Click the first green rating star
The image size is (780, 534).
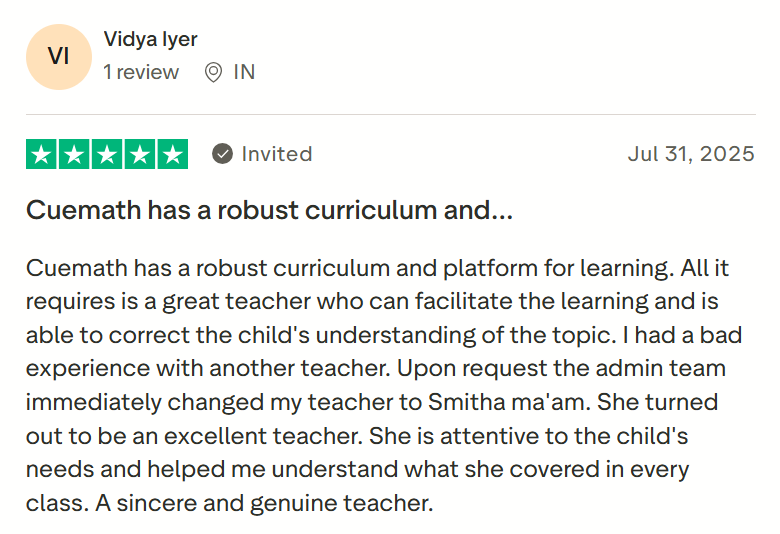tap(41, 154)
